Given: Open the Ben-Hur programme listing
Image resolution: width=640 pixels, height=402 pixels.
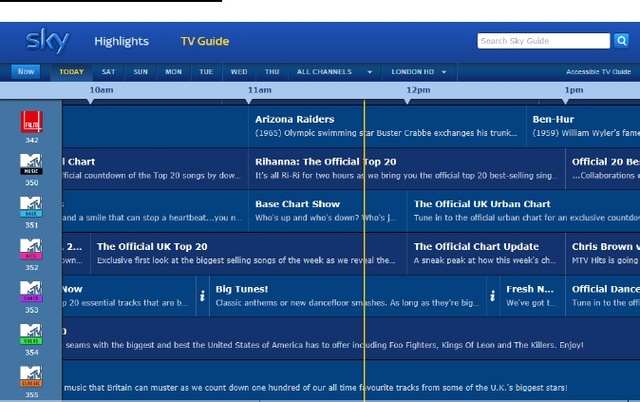Looking at the screenshot, I should coord(583,126).
